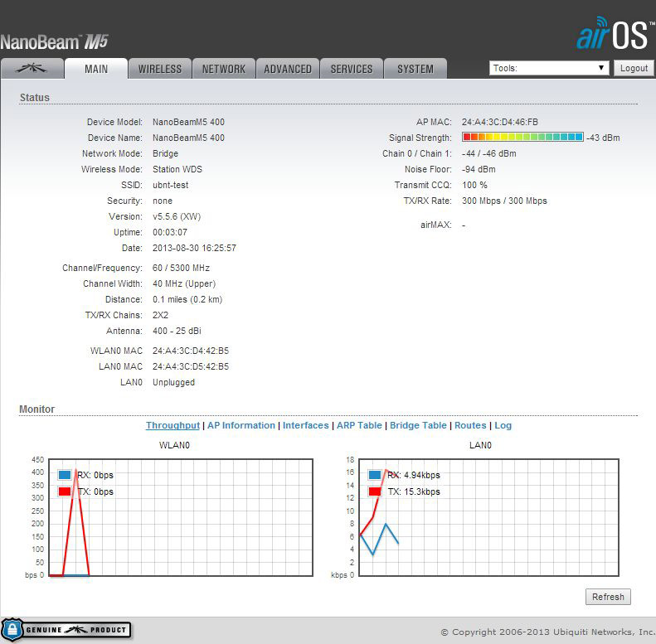The width and height of the screenshot is (656, 644).
Task: Click channel width 40 MHz (Upper)
Action: tap(184, 283)
